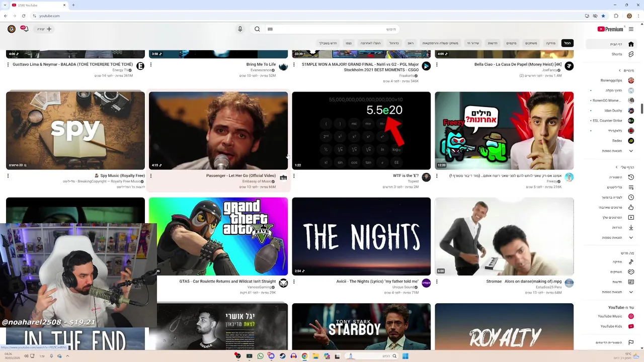
Task: Click the Create (יצירה) plus button
Action: (x=44, y=29)
